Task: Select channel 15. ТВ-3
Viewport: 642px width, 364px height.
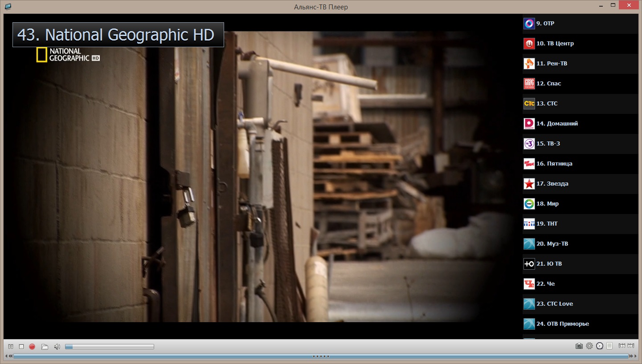Action: [x=581, y=144]
